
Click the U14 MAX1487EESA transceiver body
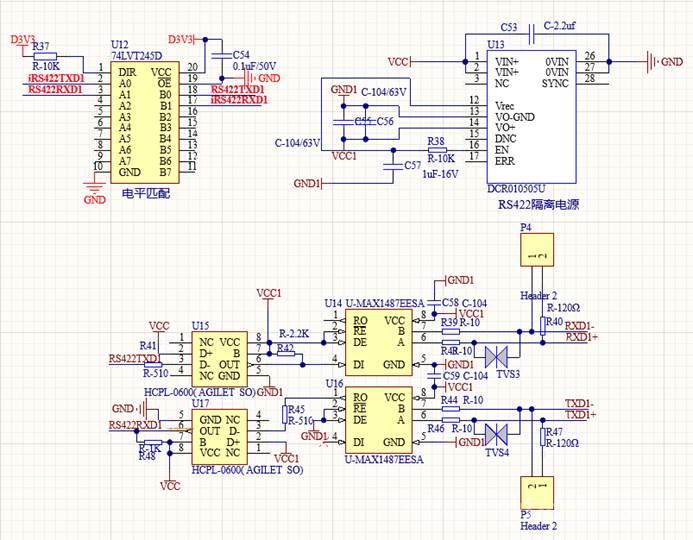click(379, 342)
